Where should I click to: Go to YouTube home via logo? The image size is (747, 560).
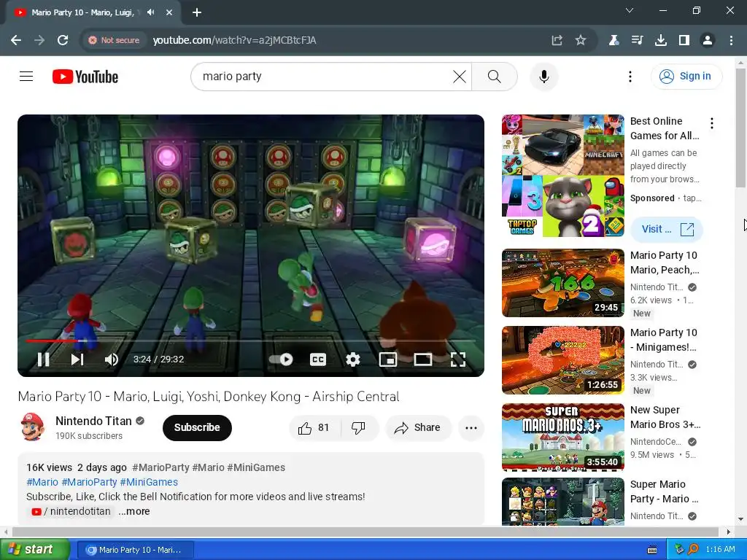[85, 77]
